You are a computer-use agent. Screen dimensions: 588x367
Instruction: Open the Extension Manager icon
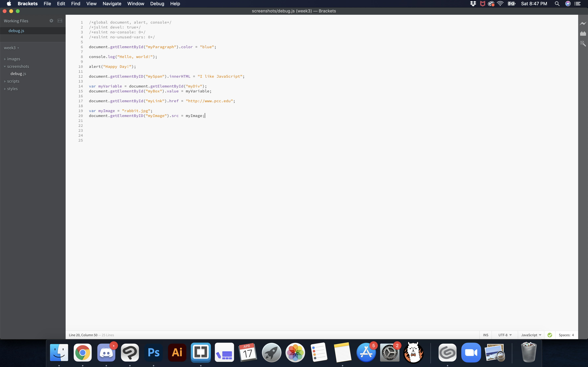pyautogui.click(x=583, y=33)
